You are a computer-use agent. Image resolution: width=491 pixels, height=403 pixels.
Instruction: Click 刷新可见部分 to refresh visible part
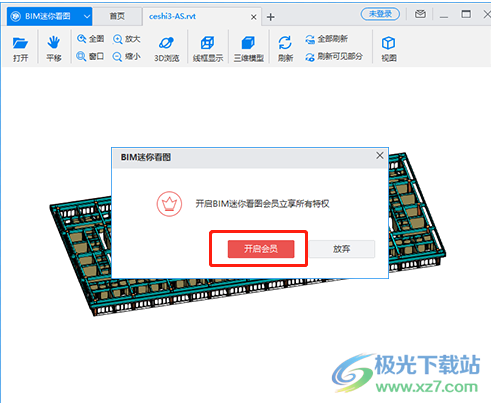334,56
